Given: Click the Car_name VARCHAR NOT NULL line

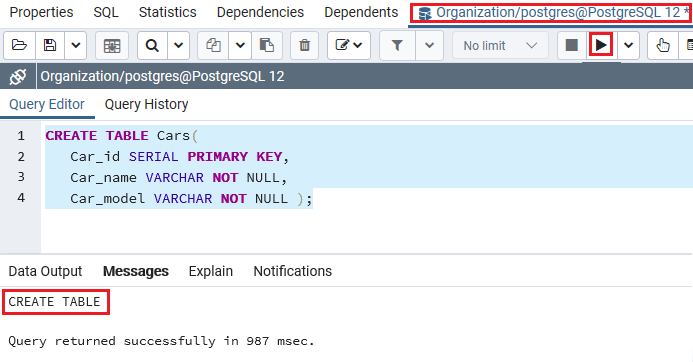Looking at the screenshot, I should (x=179, y=178).
